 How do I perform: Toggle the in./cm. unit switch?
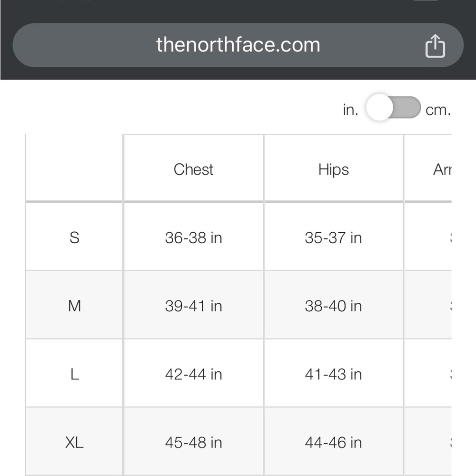pyautogui.click(x=394, y=108)
